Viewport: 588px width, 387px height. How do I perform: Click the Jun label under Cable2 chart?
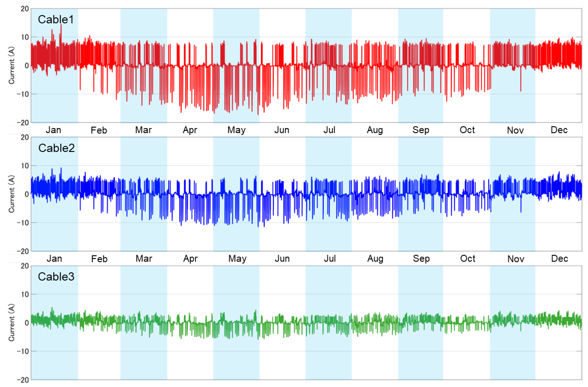(x=282, y=258)
